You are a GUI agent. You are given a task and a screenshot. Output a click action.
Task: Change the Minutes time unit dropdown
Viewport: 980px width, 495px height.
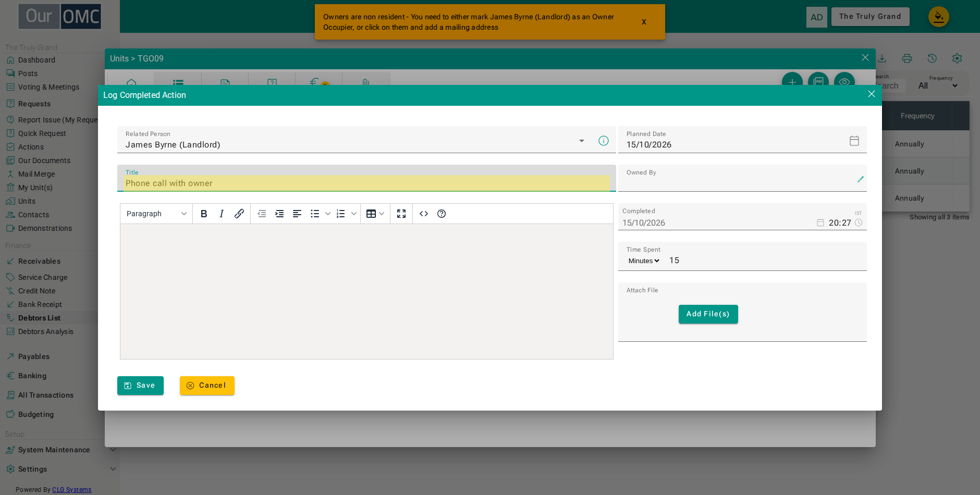644,261
